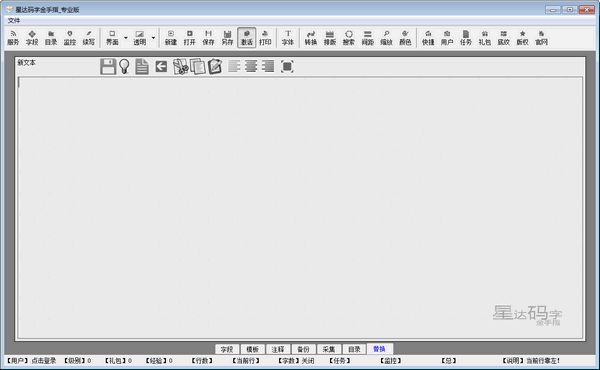Click the fullscreen frame icon
This screenshot has width=600, height=370.
(287, 66)
